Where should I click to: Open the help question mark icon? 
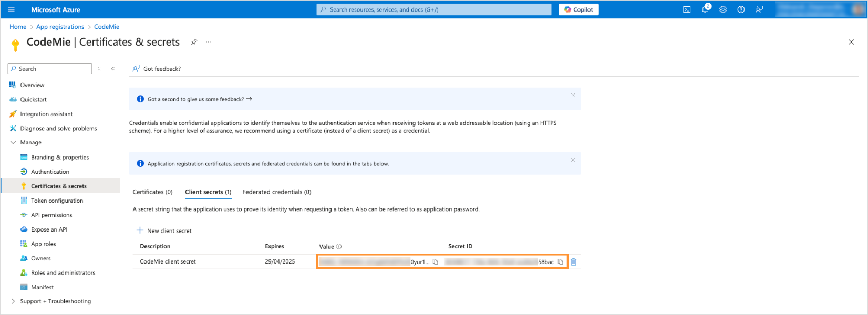point(741,9)
